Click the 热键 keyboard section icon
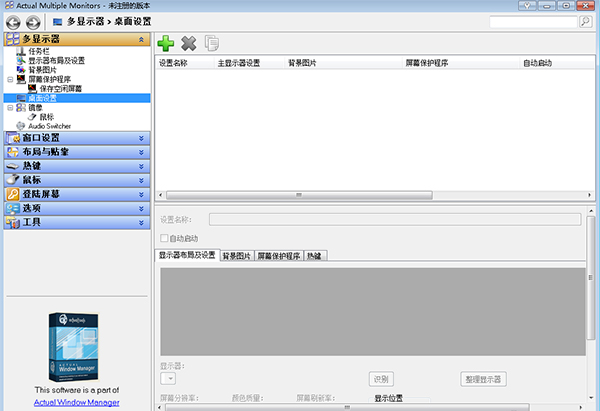The width and height of the screenshot is (600, 411). coord(13,166)
